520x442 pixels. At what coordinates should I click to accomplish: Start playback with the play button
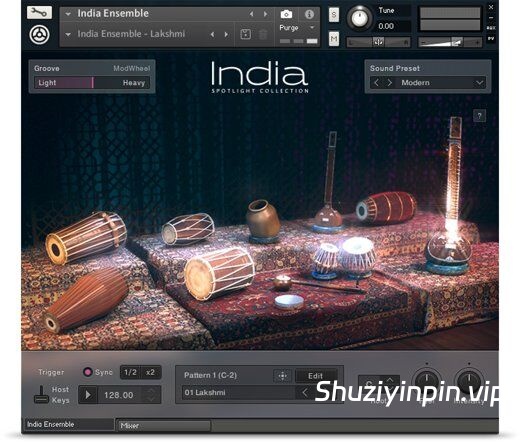point(88,395)
